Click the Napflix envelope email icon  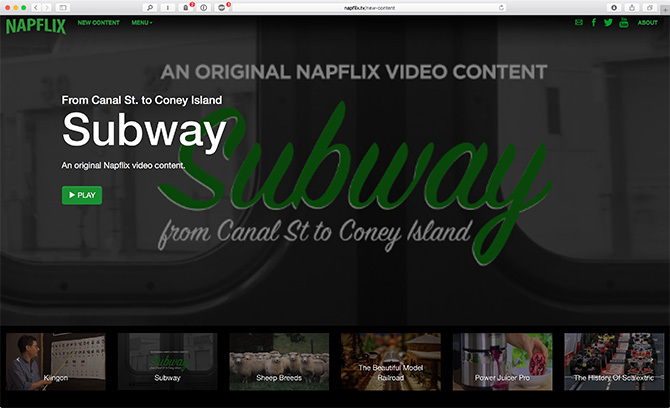point(579,22)
